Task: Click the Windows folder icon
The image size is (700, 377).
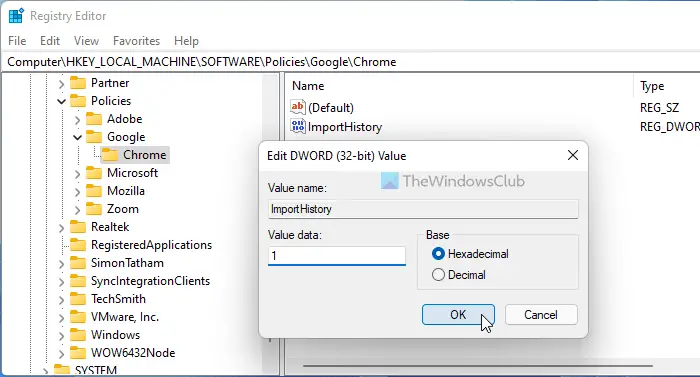Action: (78, 335)
